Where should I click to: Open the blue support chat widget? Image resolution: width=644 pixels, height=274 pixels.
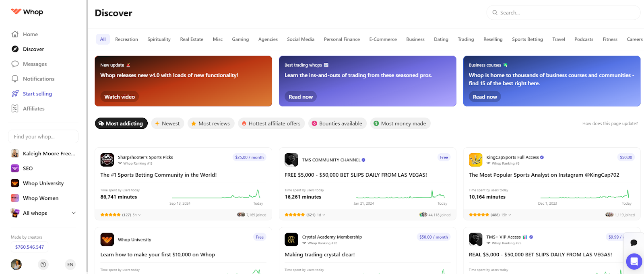pyautogui.click(x=634, y=262)
